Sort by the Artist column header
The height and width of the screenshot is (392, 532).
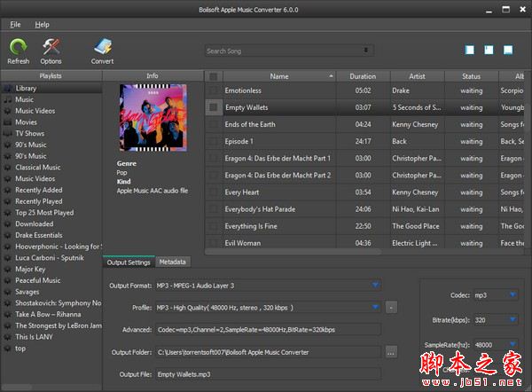417,76
